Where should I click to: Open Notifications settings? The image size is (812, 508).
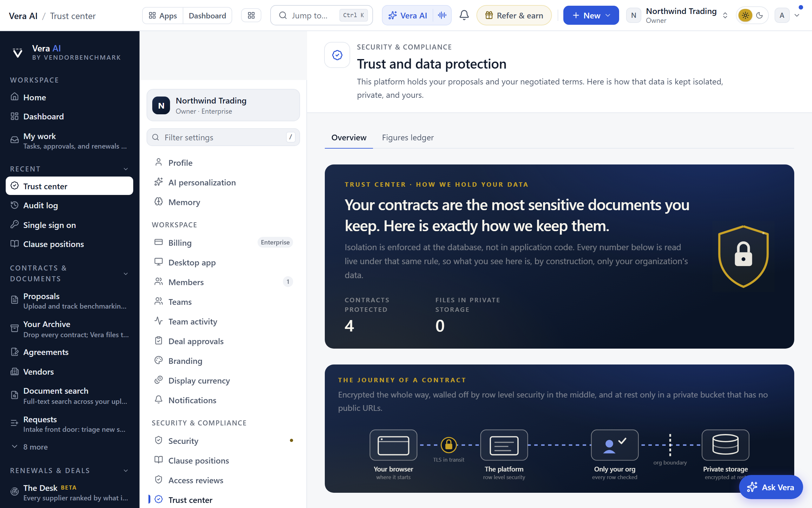click(223, 400)
